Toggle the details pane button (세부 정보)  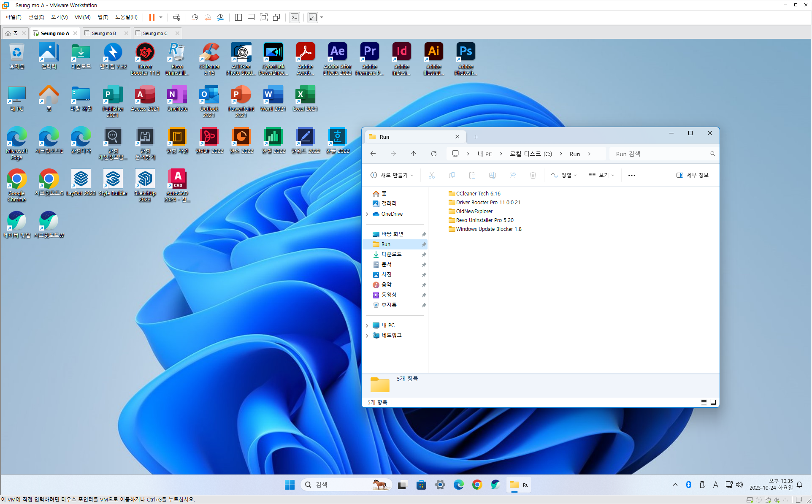click(692, 175)
